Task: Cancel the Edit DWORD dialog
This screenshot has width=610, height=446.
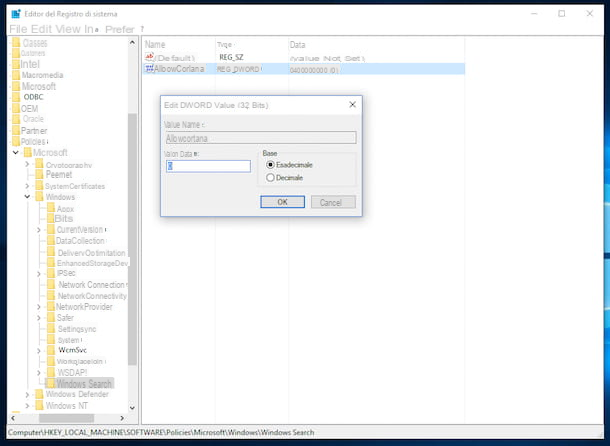Action: coord(333,202)
